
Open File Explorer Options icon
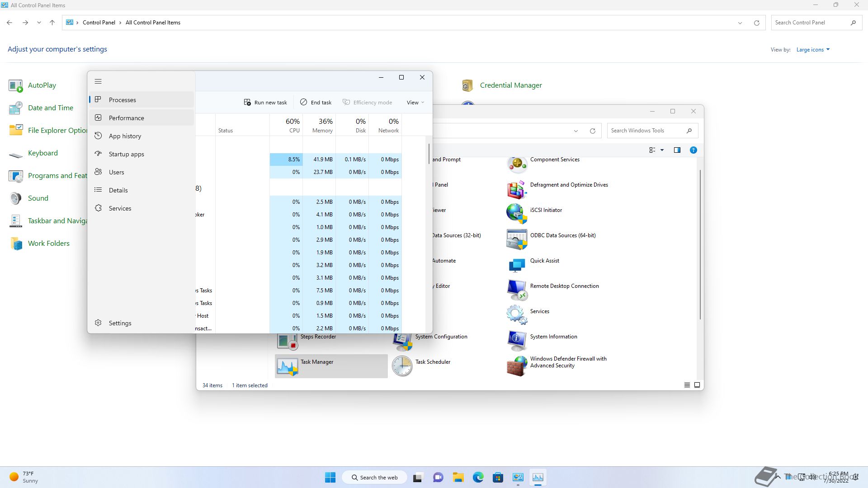point(48,131)
